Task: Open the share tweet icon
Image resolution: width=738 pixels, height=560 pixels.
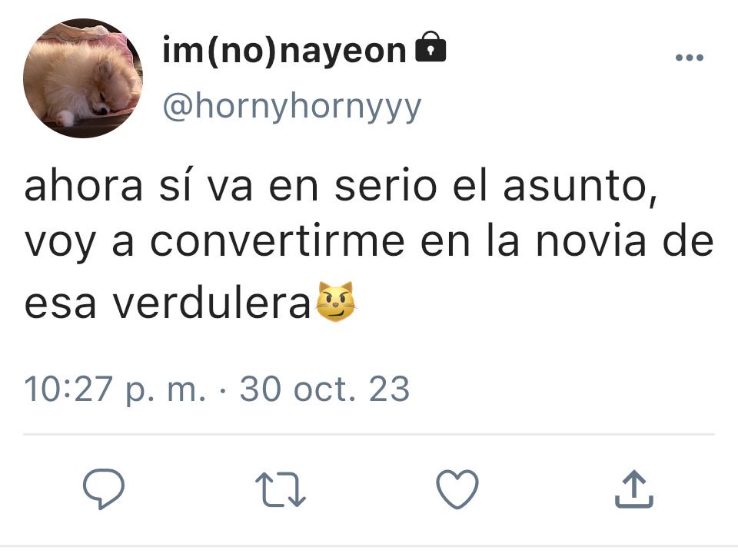Action: click(x=634, y=489)
